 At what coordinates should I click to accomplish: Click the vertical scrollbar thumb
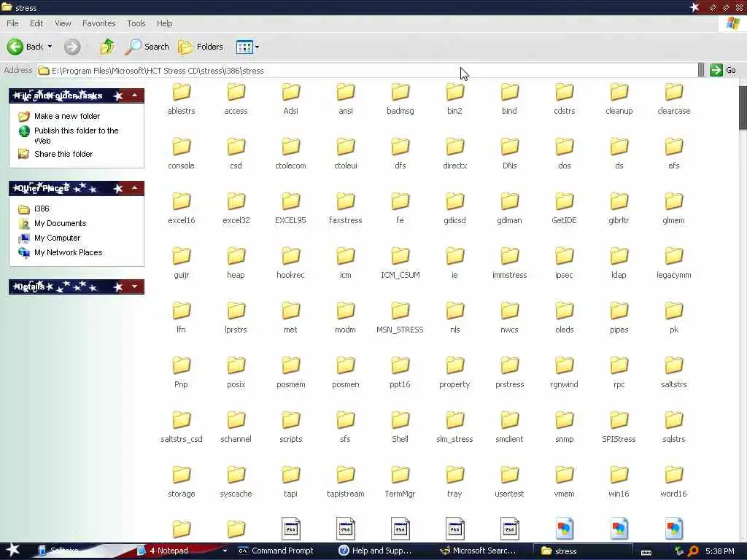[x=743, y=107]
